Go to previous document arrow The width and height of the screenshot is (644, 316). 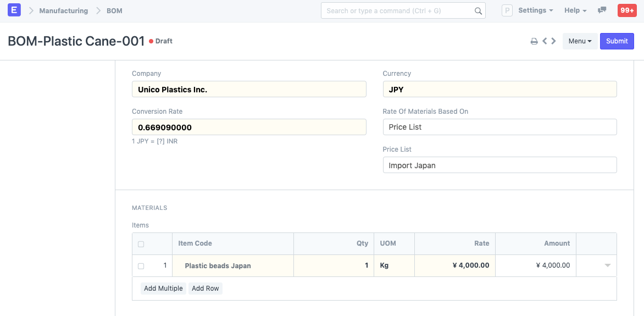pyautogui.click(x=545, y=41)
